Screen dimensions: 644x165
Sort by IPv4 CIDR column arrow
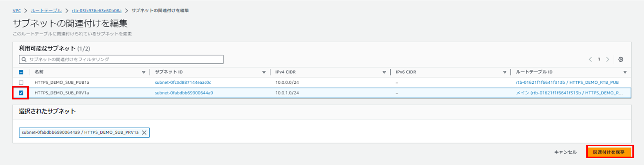click(x=384, y=72)
